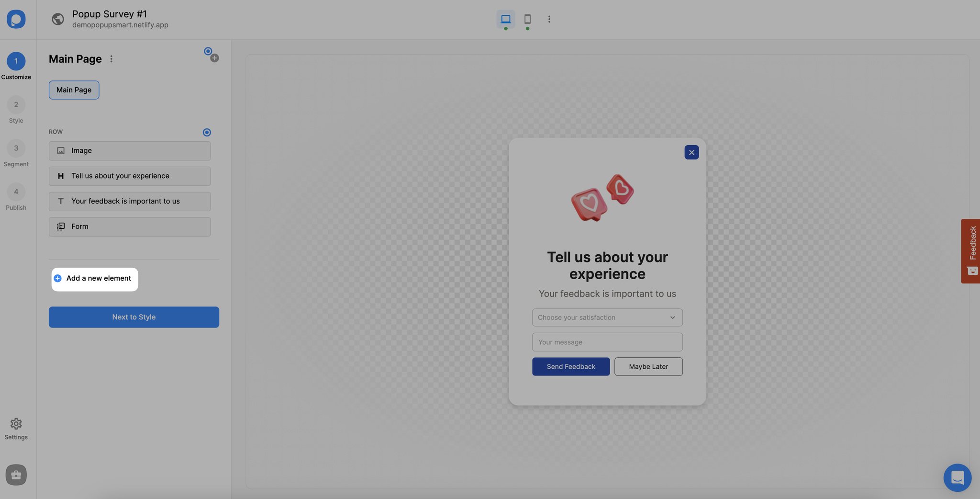Toggle the mobile preview status indicator
This screenshot has width=980, height=499.
pos(528,28)
